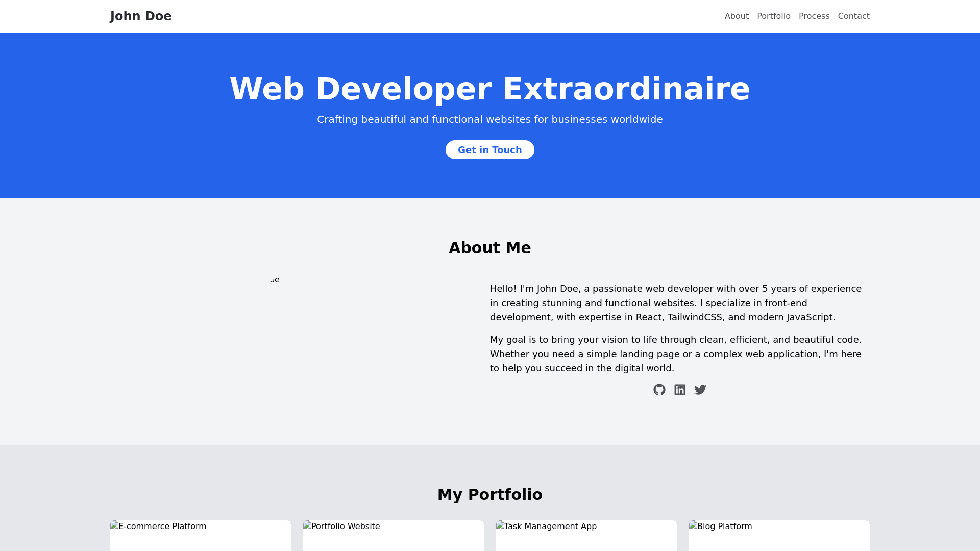Viewport: 980px width, 551px height.
Task: Open the Process nav link
Action: tap(814, 16)
